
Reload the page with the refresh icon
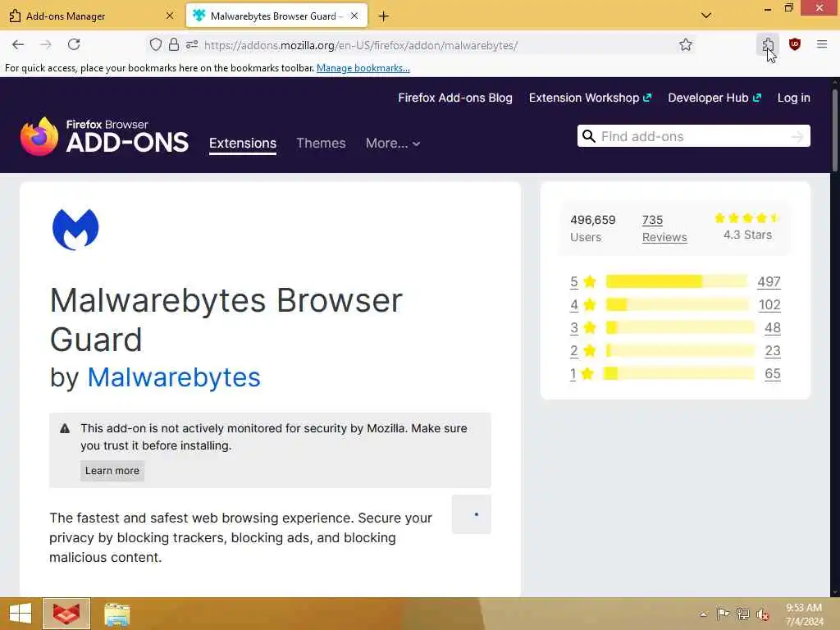(x=74, y=45)
